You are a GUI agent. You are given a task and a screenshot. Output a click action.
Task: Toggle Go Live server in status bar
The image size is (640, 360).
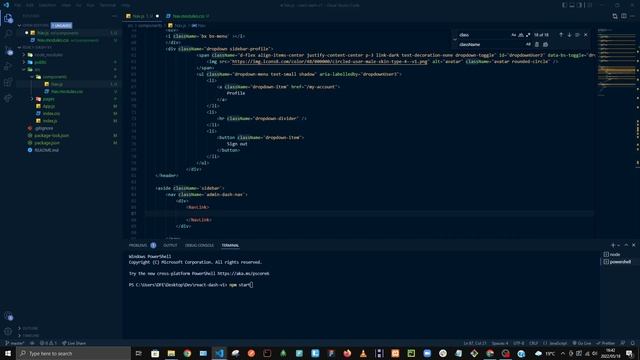[x=582, y=343]
